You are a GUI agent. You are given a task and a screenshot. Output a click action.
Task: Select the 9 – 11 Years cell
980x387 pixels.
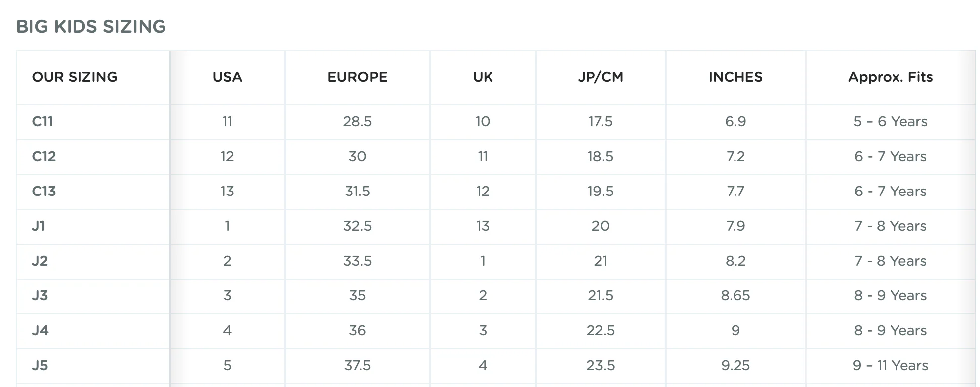[890, 366]
